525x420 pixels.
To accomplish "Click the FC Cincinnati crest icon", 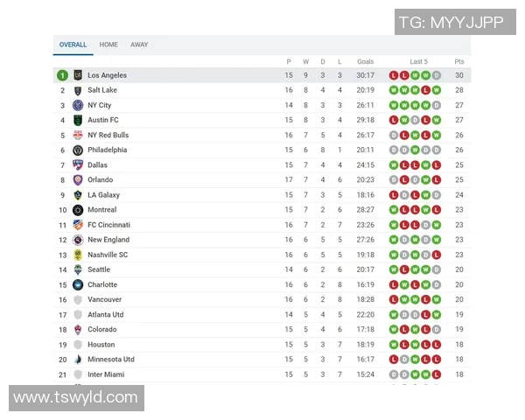I will click(x=78, y=225).
